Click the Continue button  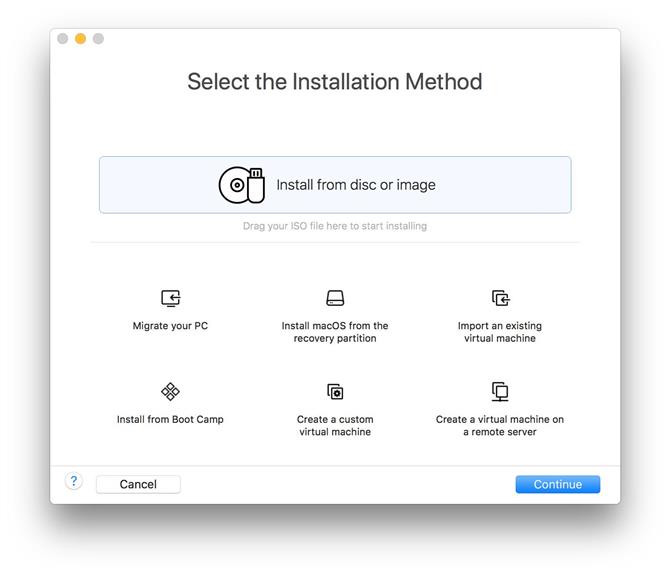(558, 484)
